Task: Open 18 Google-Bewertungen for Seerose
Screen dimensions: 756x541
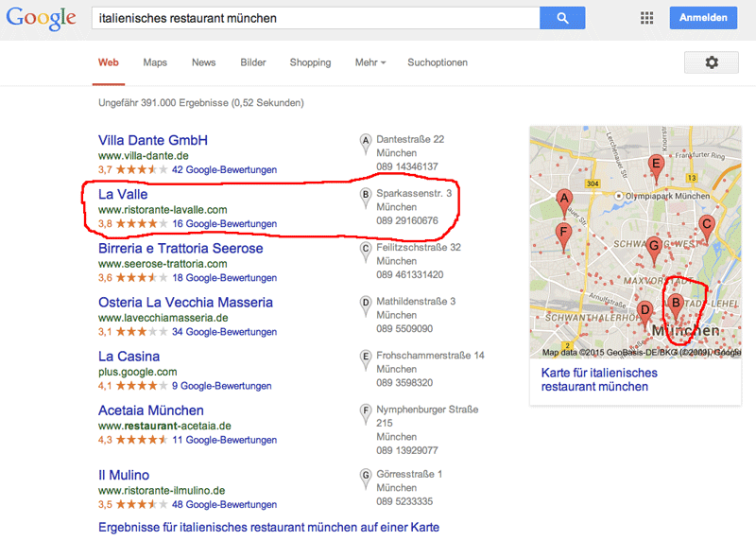Action: point(224,278)
